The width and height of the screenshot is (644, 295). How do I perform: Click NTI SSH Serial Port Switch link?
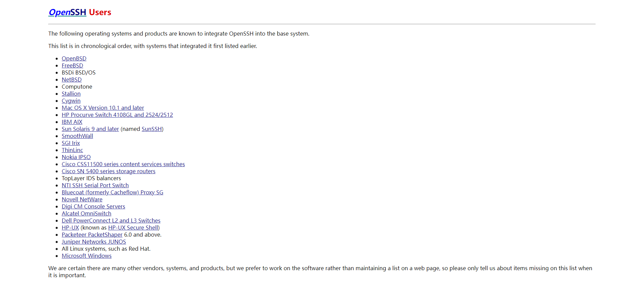click(x=95, y=185)
